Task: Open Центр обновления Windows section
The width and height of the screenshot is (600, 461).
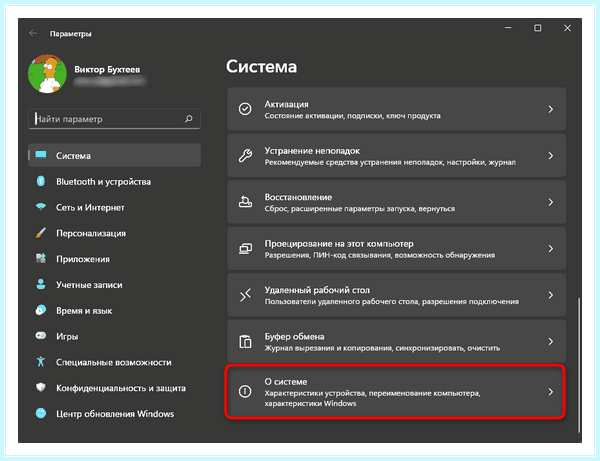Action: point(114,414)
